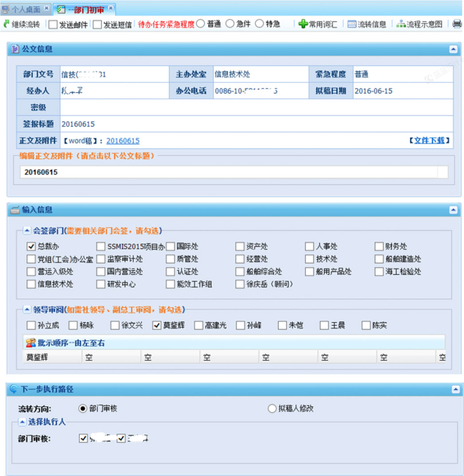Image resolution: width=464 pixels, height=476 pixels.
Task: Collapse the 公文信息 panel
Action: [x=454, y=49]
